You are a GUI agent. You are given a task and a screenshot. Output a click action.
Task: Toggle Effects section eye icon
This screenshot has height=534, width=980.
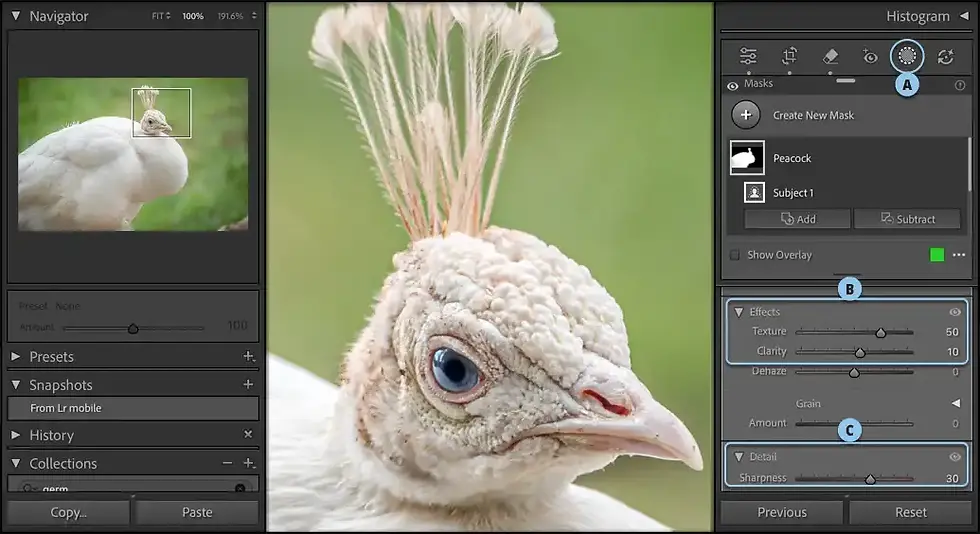955,312
